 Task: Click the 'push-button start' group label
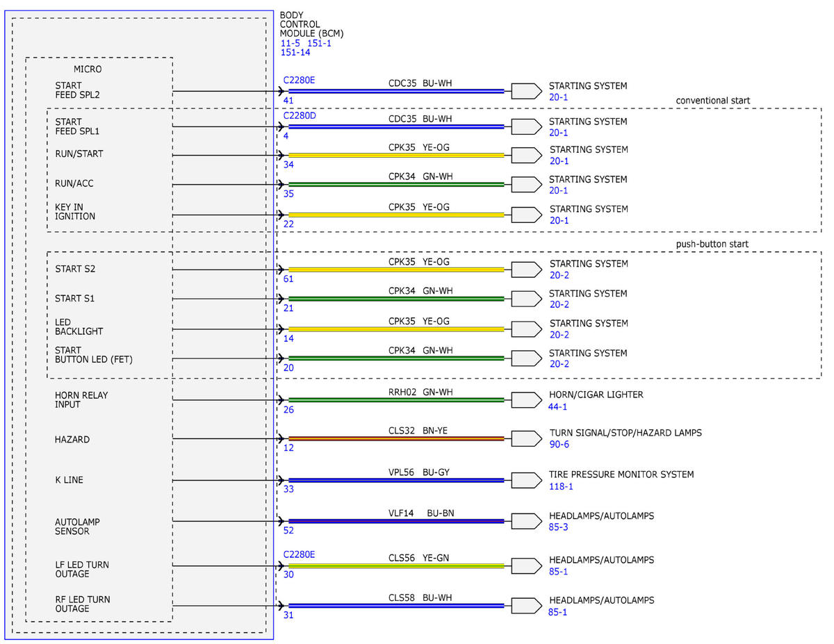[712, 244]
